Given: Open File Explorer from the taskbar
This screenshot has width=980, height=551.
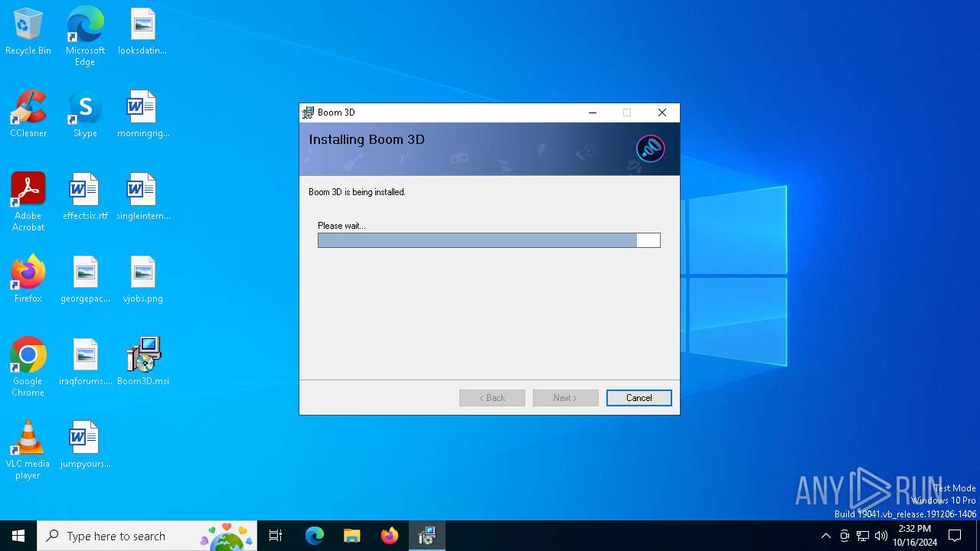Looking at the screenshot, I should point(352,536).
